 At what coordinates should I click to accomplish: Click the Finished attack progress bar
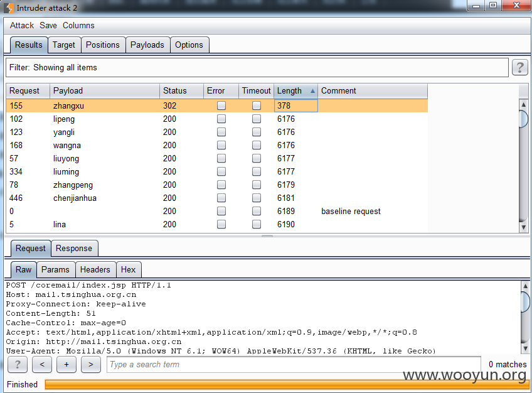point(287,384)
